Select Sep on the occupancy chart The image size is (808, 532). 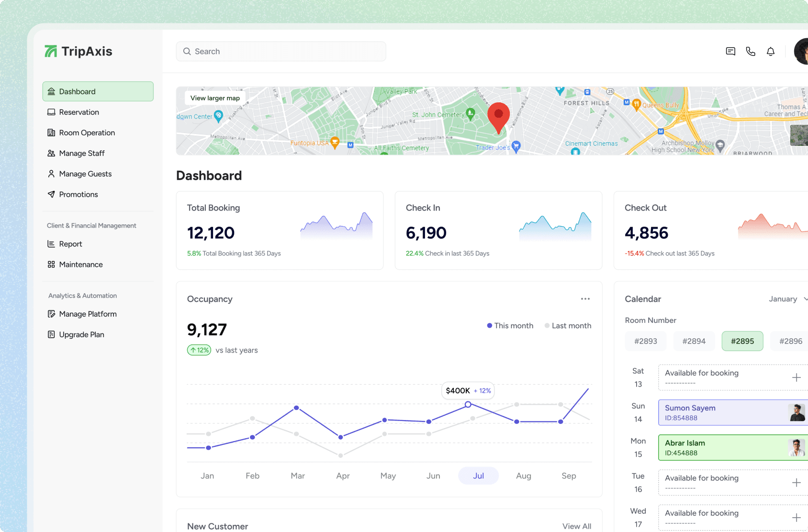coord(569,476)
